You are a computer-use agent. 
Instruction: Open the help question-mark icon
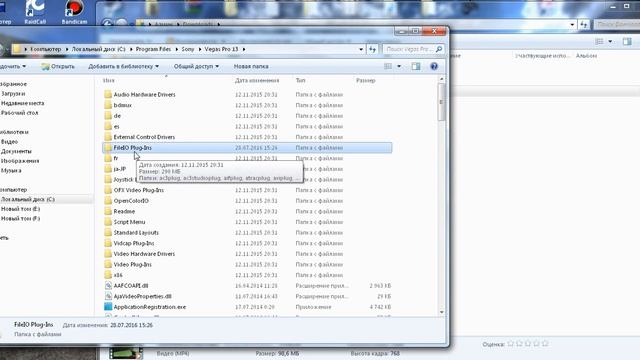coord(434,66)
